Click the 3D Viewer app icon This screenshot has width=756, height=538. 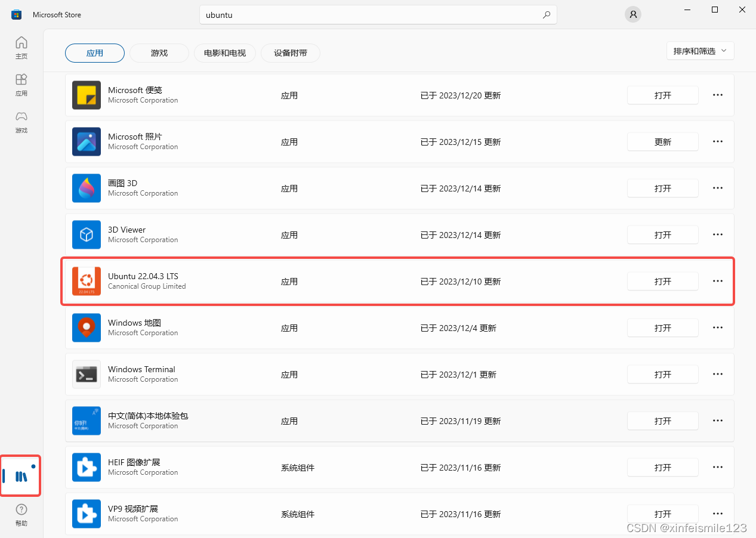(87, 235)
